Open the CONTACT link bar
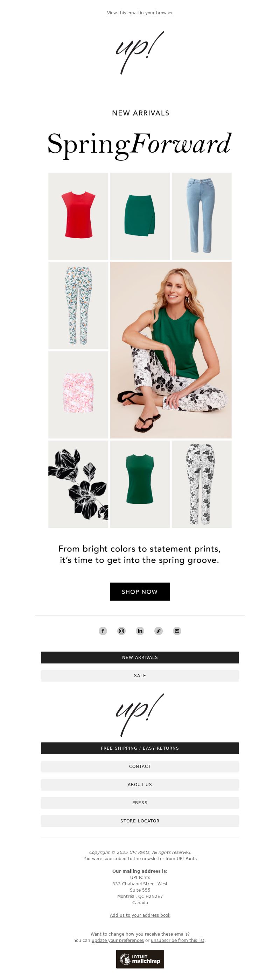 click(x=140, y=767)
